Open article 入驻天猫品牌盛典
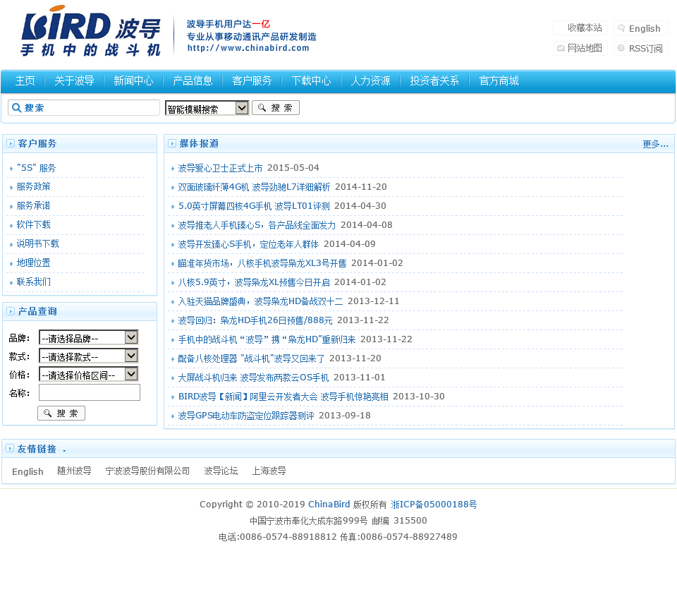 (260, 301)
